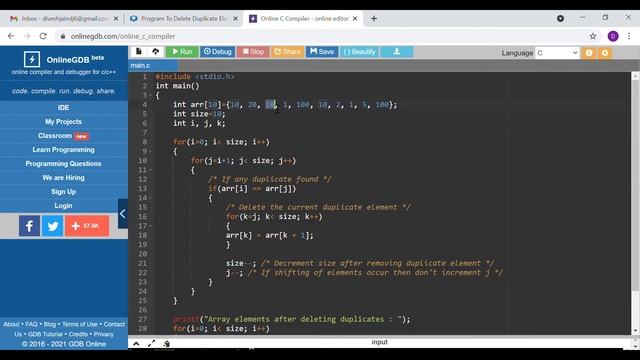640x360 pixels.
Task: Open the Privacy footer link
Action: tap(104, 334)
